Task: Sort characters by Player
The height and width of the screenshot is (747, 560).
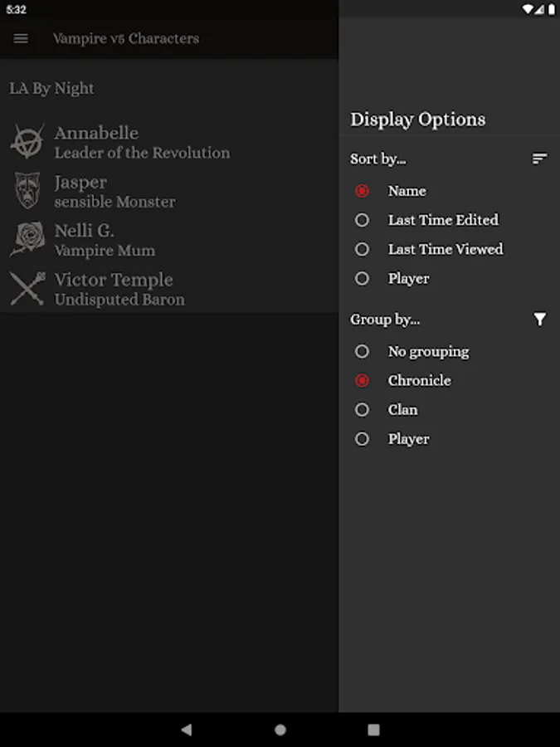Action: coord(363,279)
